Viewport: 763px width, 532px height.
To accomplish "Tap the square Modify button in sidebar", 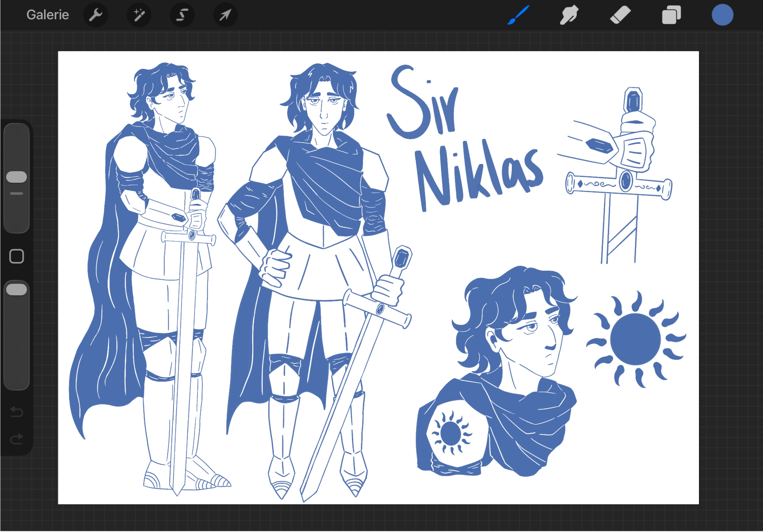I will pyautogui.click(x=17, y=256).
